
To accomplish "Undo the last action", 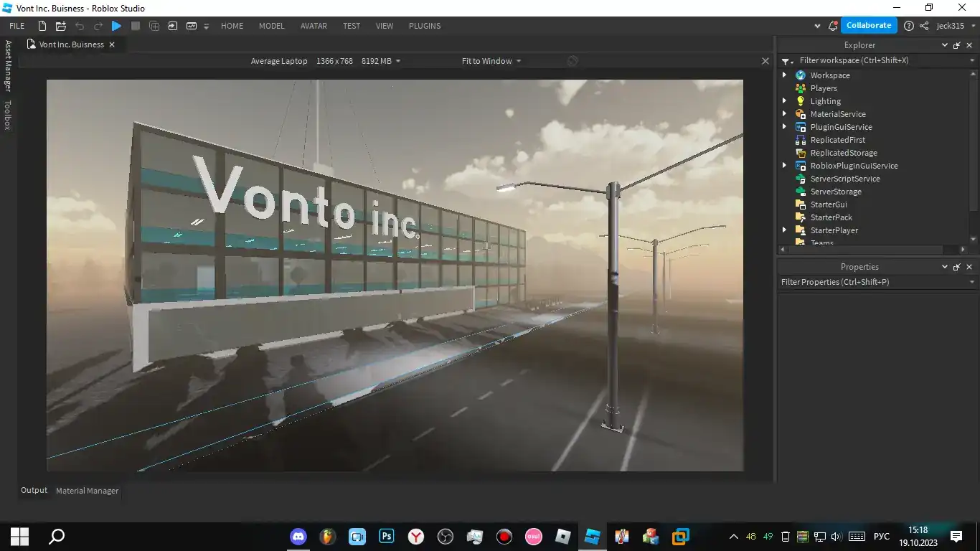I will 80,26.
